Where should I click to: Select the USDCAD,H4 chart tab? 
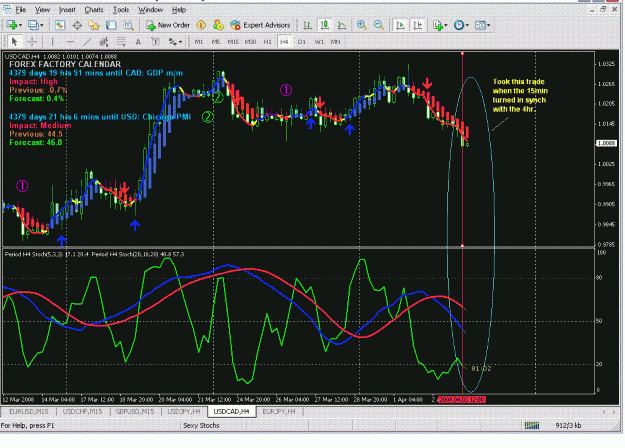coord(232,411)
